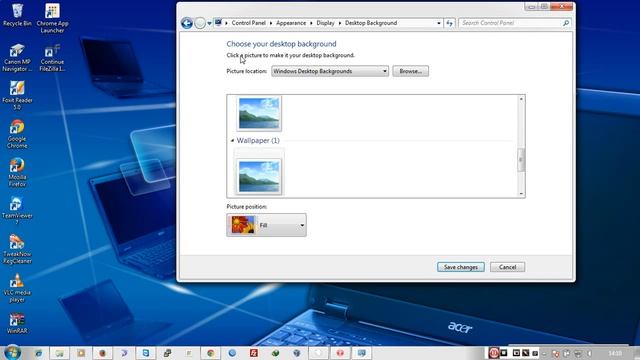Open the Chrome icon on the taskbar

tap(211, 353)
